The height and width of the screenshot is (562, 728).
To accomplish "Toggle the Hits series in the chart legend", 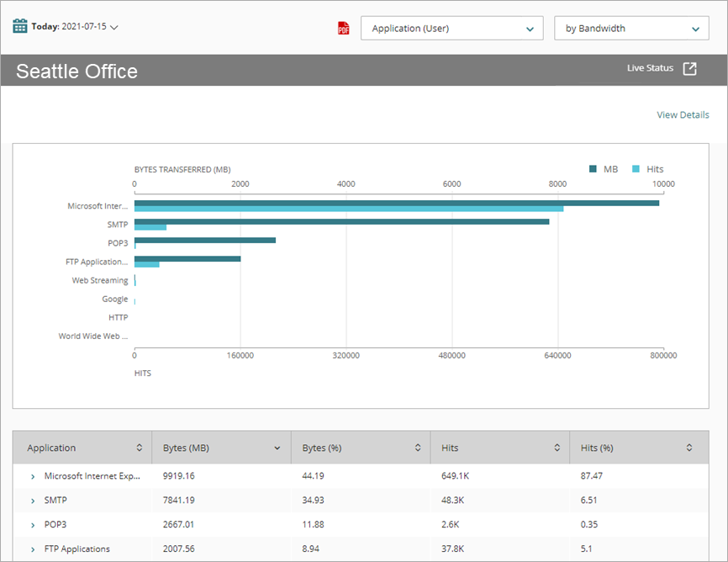I will point(646,169).
